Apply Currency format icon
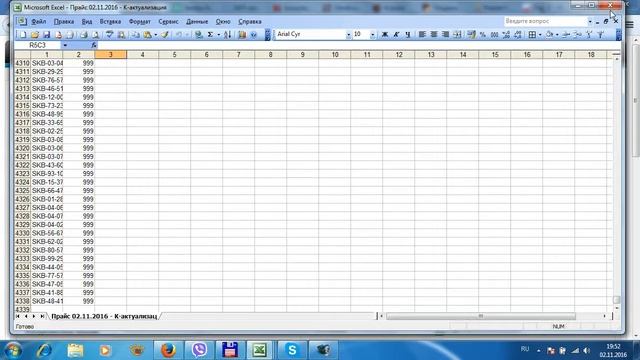The image size is (640, 360). (471, 35)
